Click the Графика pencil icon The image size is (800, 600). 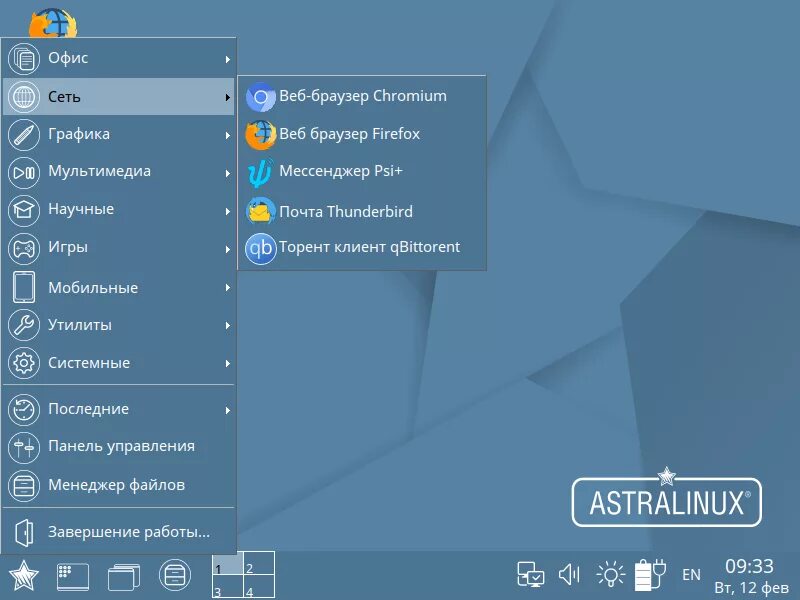[24, 135]
